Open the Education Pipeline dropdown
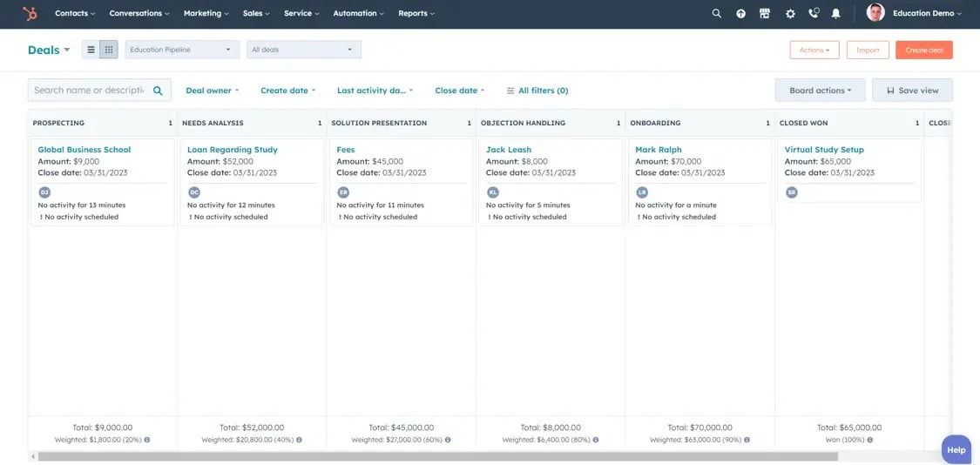Screen dimensions: 980x465 click(x=182, y=50)
